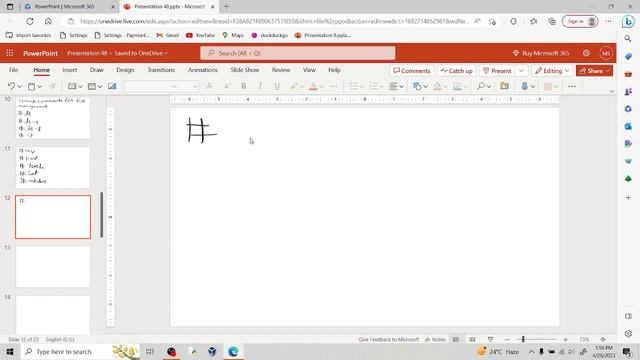Click Decrease Font Size icon

(x=227, y=86)
